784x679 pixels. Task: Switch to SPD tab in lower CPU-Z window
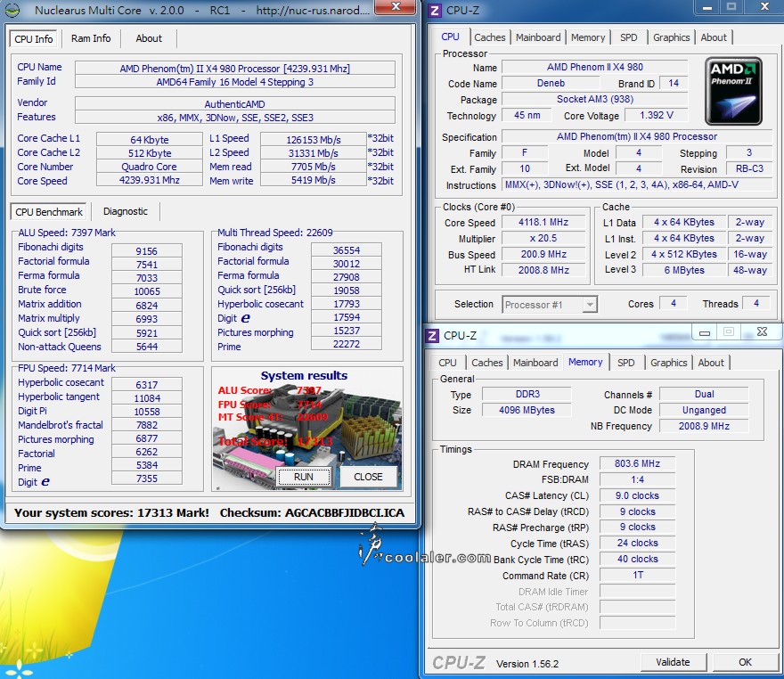[625, 363]
